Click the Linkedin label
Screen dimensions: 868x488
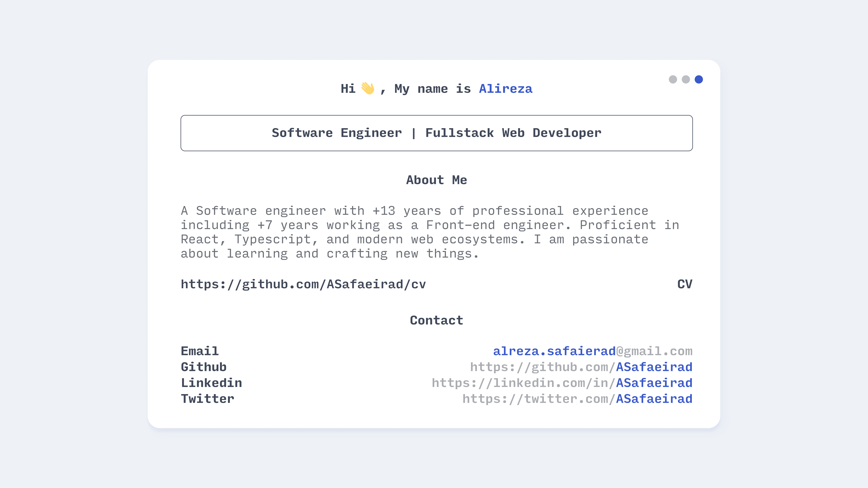(211, 383)
